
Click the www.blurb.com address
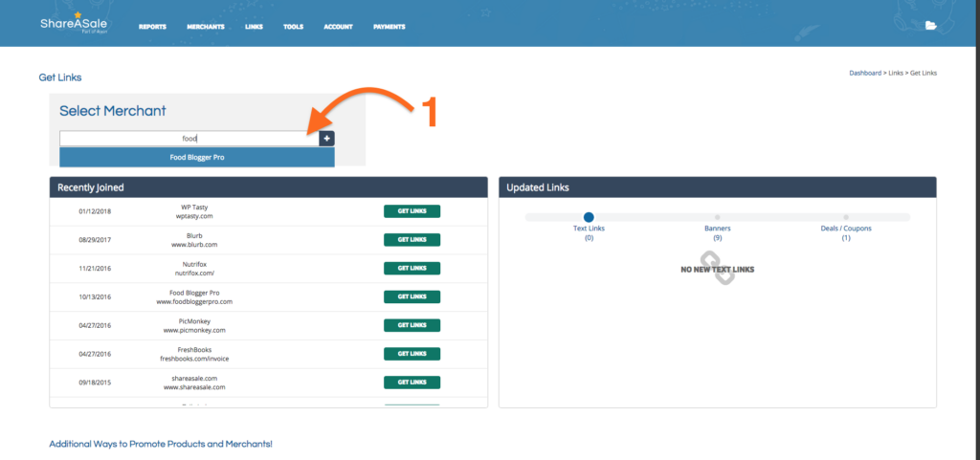[x=194, y=245]
